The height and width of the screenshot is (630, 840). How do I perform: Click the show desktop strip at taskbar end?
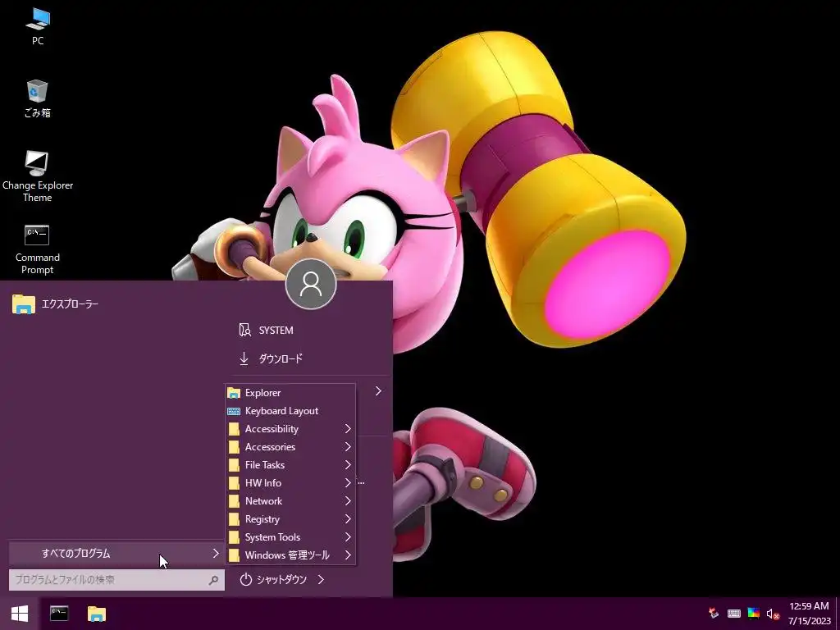click(x=838, y=614)
